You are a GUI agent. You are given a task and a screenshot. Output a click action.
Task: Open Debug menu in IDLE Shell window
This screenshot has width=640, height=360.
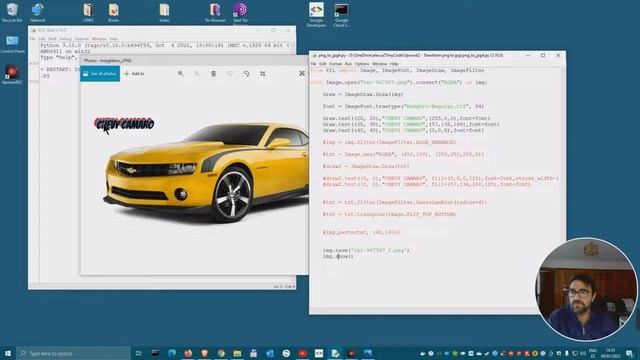[65, 39]
